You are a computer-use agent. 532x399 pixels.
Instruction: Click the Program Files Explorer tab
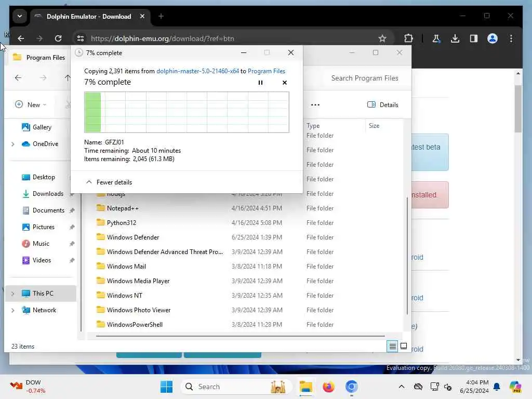(x=38, y=58)
